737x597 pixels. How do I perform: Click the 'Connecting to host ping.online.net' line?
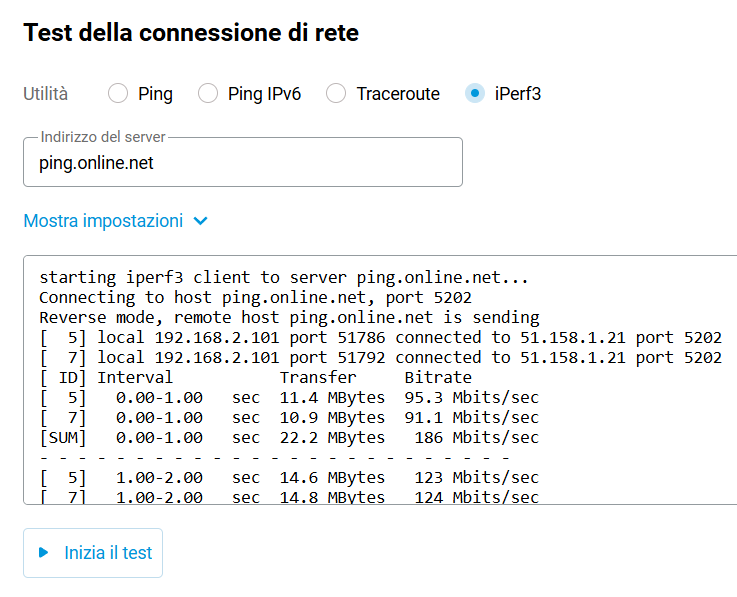pyautogui.click(x=255, y=298)
